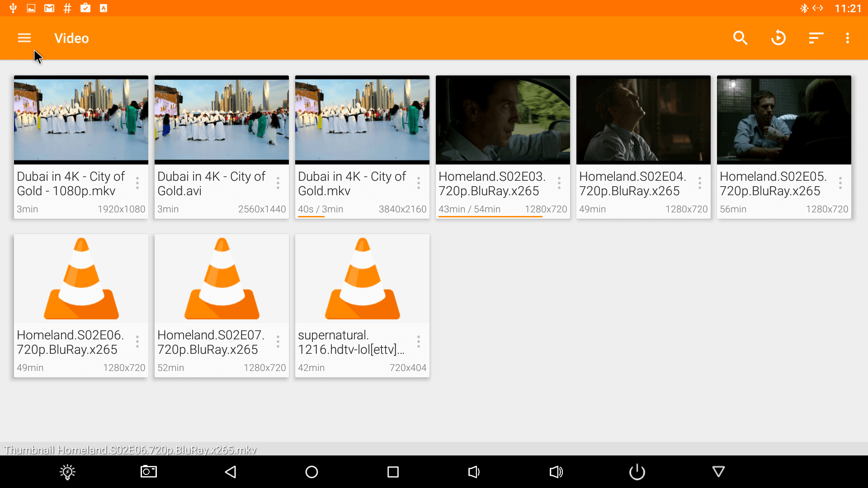Image resolution: width=868 pixels, height=488 pixels.
Task: Open options for supernatural.1216 card
Action: coord(419,342)
